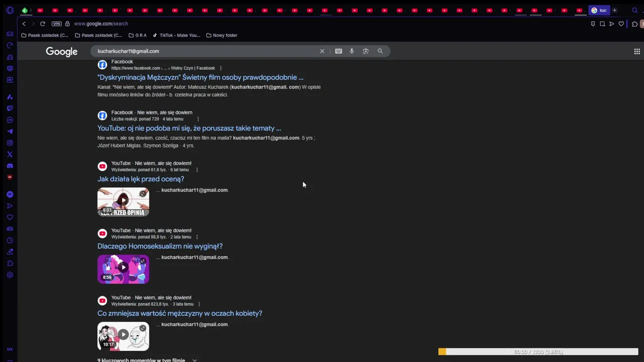Viewport: 644px width, 362px height.
Task: Go back with the browser back arrow
Action: 24,24
